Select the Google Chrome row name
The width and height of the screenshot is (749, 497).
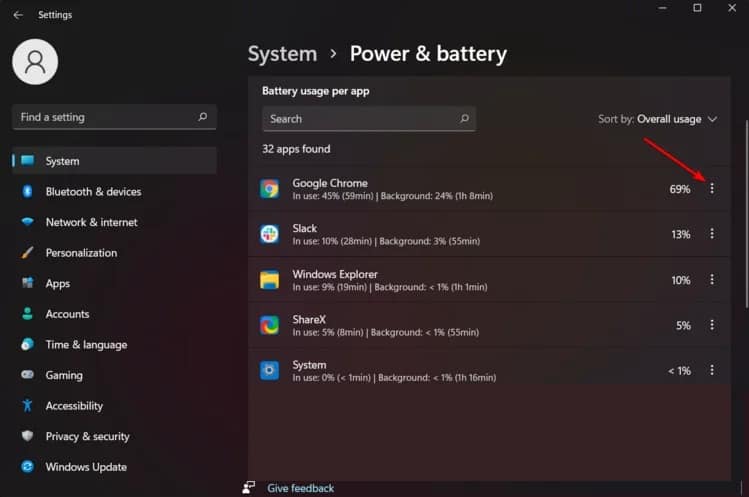[x=330, y=183]
